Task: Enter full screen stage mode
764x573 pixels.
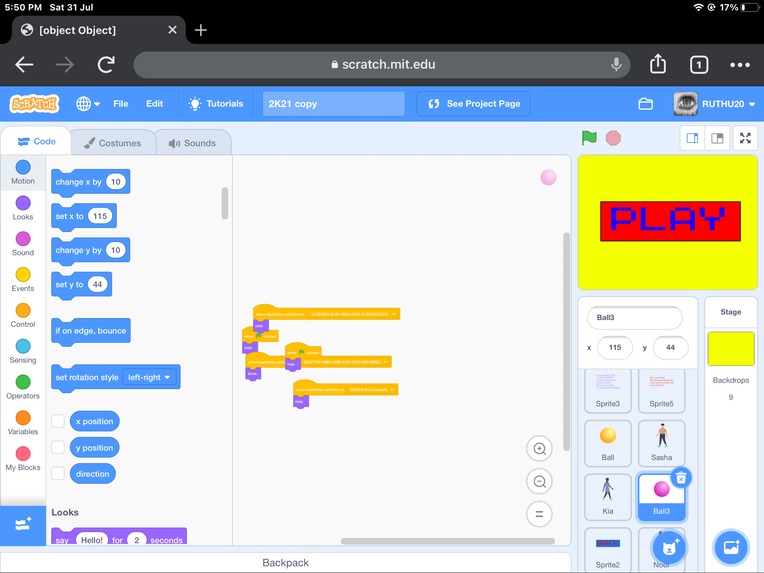Action: (x=745, y=138)
